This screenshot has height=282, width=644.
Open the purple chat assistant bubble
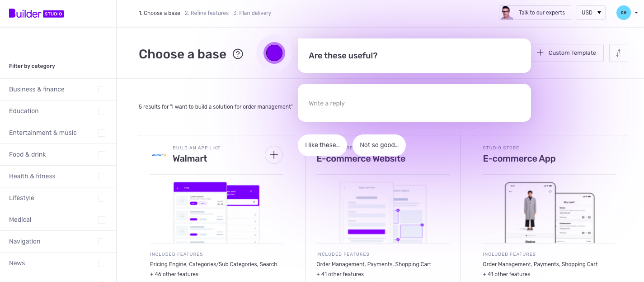click(x=274, y=53)
